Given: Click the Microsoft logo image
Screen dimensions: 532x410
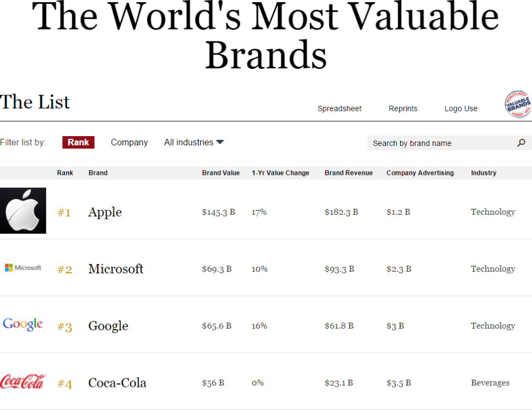Looking at the screenshot, I should point(23,268).
